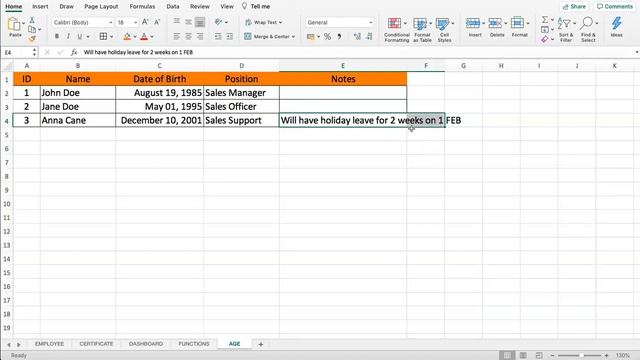Screen dimensions: 640x360
Task: Increase font size with the larger A
Action: click(x=145, y=22)
